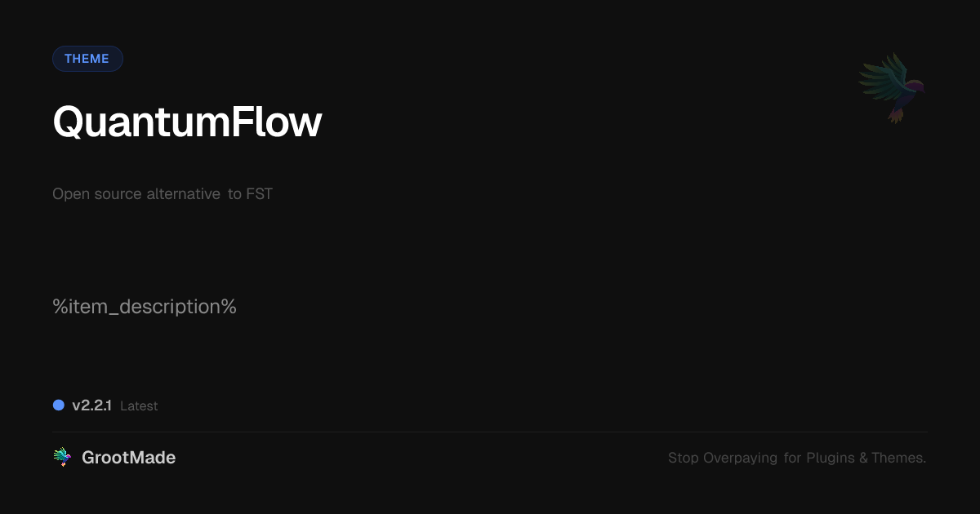Click the Latest release label
Viewport: 980px width, 514px height.
coord(139,406)
